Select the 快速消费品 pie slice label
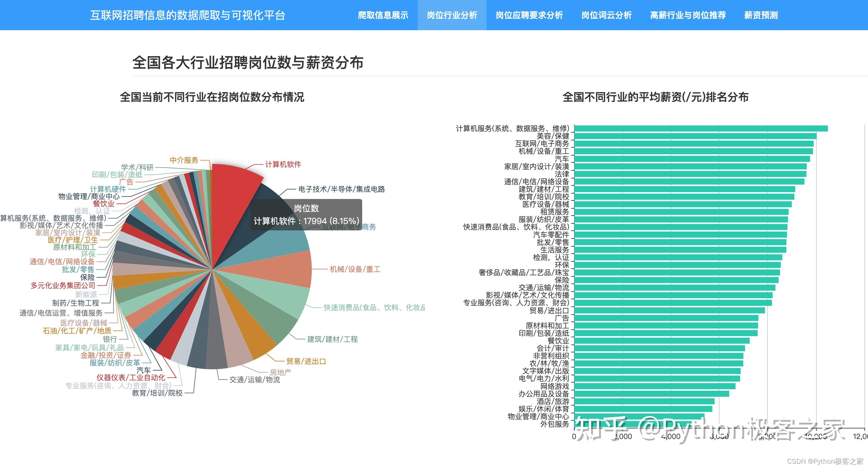The width and height of the screenshot is (868, 468). coord(373,307)
